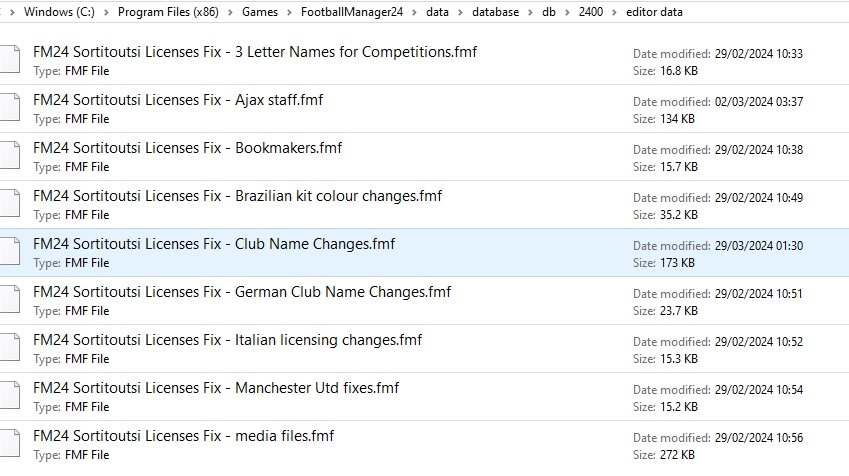
Task: Click the date modified '29/03/2024 01:30'
Action: tap(759, 246)
